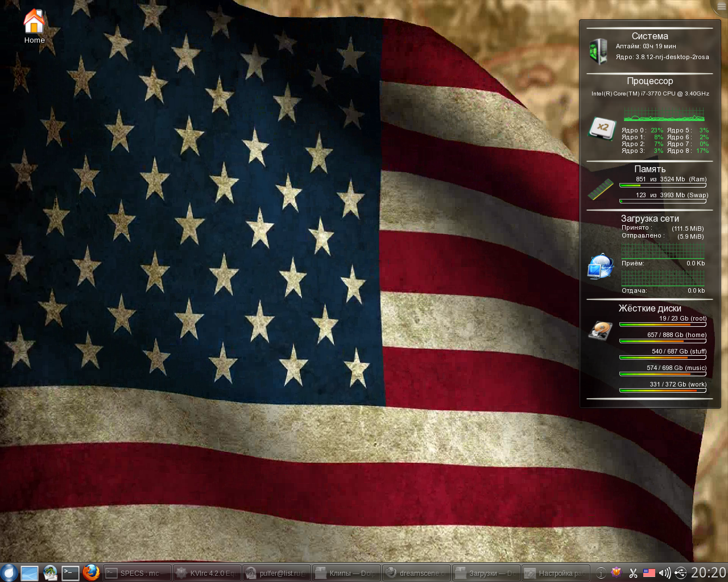Switch to the SPECS : mc task

138,573
